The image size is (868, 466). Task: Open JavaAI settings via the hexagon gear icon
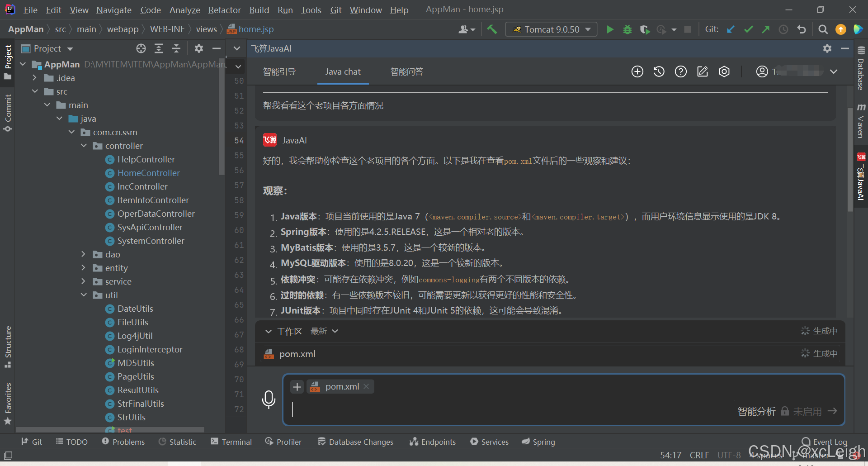point(724,71)
